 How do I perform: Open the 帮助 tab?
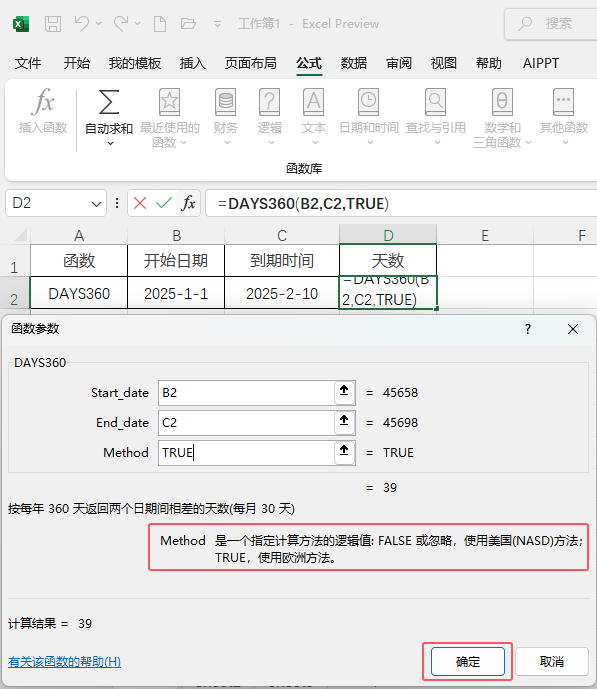coord(488,63)
